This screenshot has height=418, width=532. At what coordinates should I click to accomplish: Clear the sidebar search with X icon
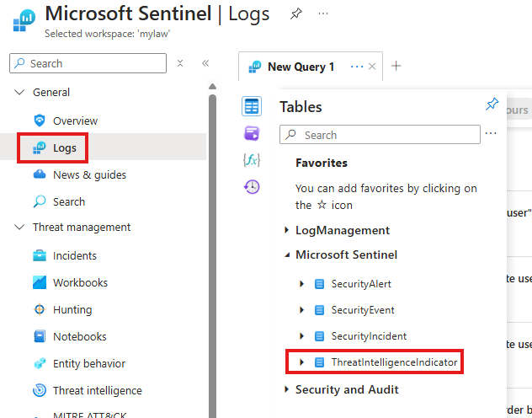180,63
